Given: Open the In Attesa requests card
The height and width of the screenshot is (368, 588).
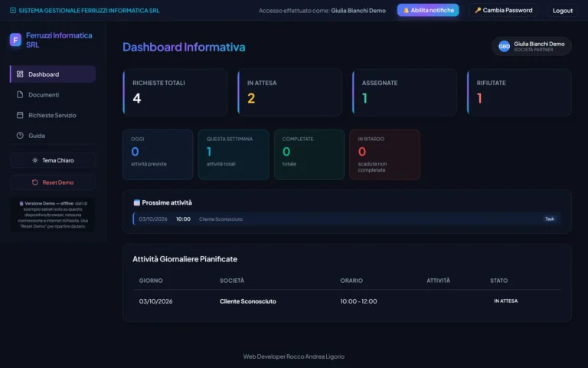Looking at the screenshot, I should pos(290,92).
